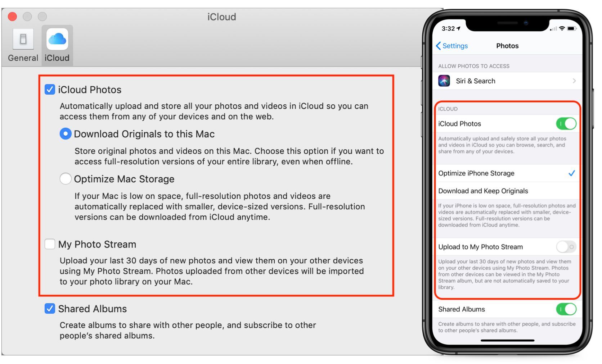Screen dimensions: 602x364
Task: Turn off iCloud Photos switch on iPhone
Action: coord(566,124)
